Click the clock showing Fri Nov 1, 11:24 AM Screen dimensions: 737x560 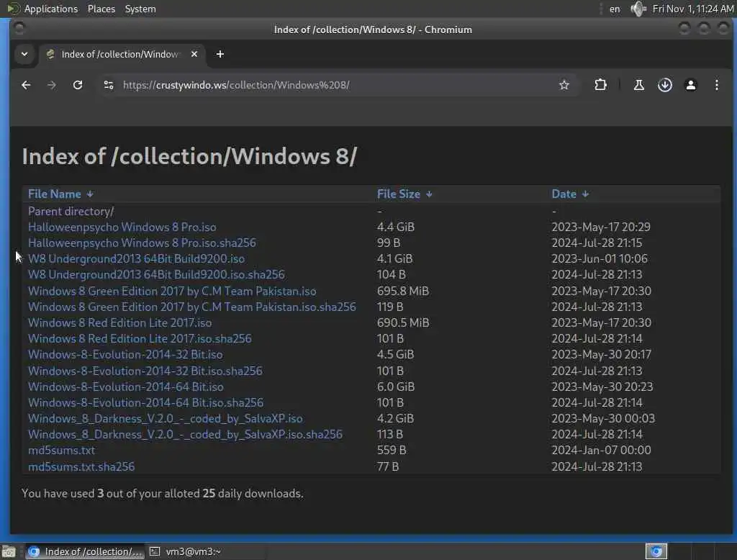tap(693, 9)
